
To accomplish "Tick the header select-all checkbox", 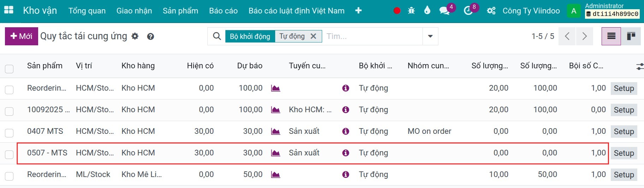I will click(x=9, y=69).
